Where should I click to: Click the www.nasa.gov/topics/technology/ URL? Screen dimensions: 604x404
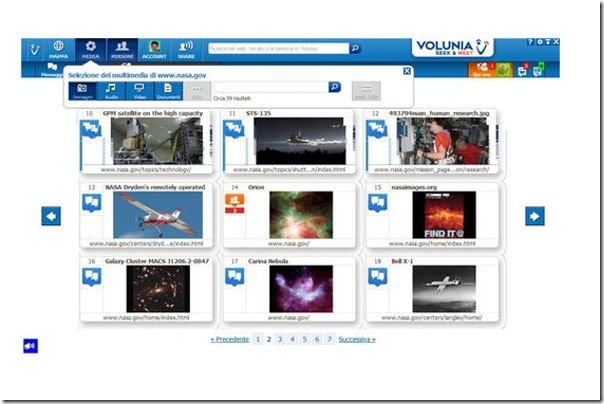pos(146,170)
